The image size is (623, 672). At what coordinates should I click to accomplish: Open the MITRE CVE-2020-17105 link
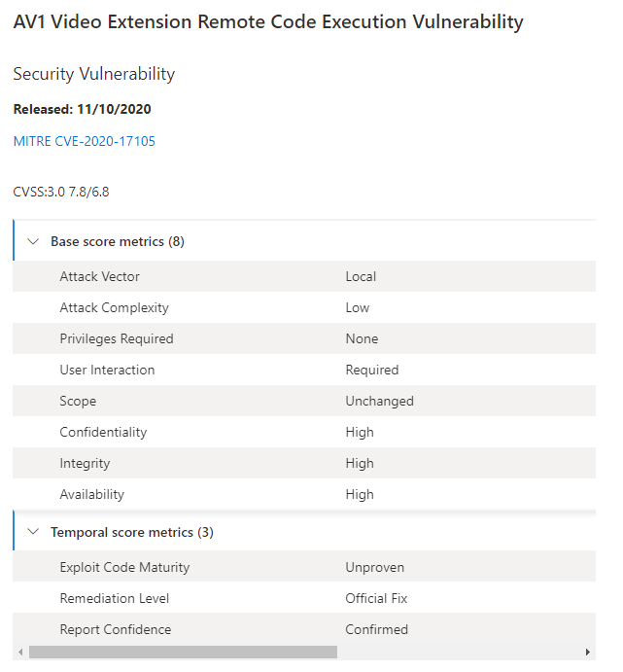[x=85, y=141]
